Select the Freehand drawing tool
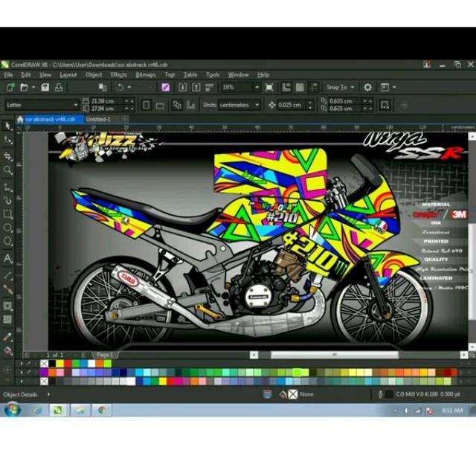The height and width of the screenshot is (476, 476). [7, 187]
